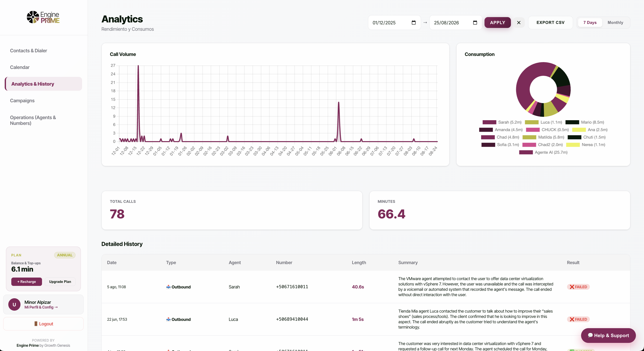Toggle Agente AI (25.7m) legend swatch
The image size is (644, 351).
(526, 152)
